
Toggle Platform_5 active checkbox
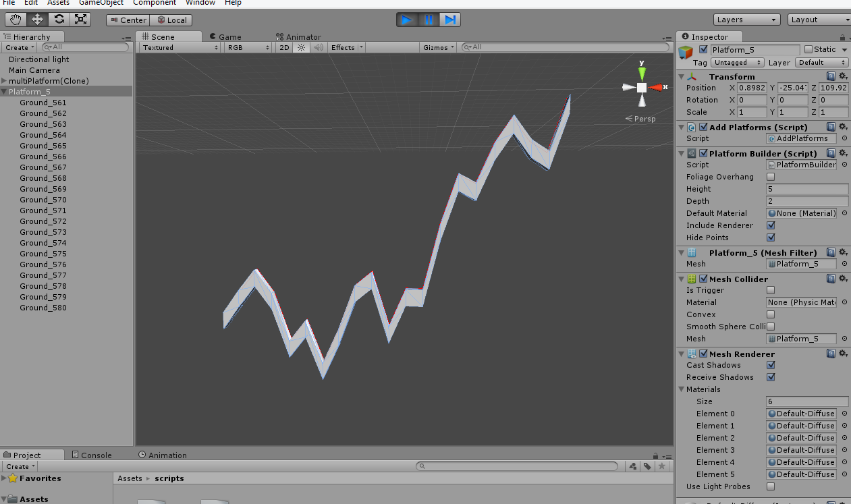[703, 50]
